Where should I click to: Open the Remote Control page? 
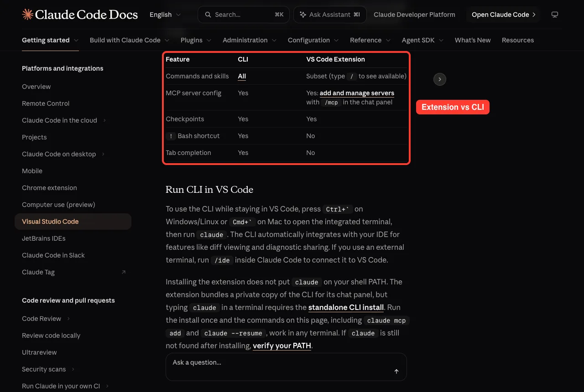46,103
